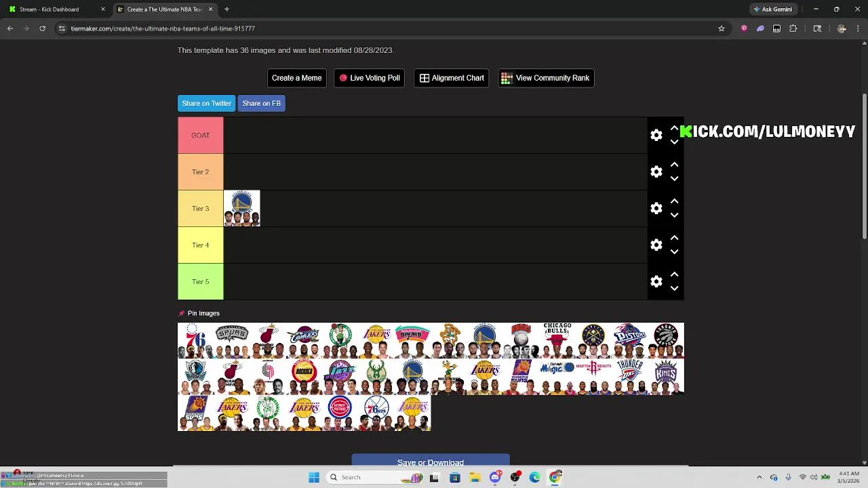Open File Explorer from the taskbar
868x488 pixels.
(475, 477)
